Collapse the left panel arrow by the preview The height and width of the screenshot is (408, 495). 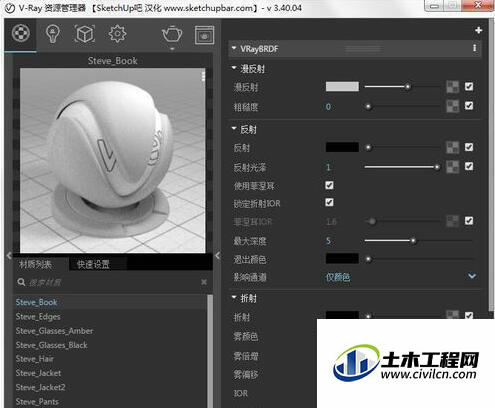click(9, 256)
